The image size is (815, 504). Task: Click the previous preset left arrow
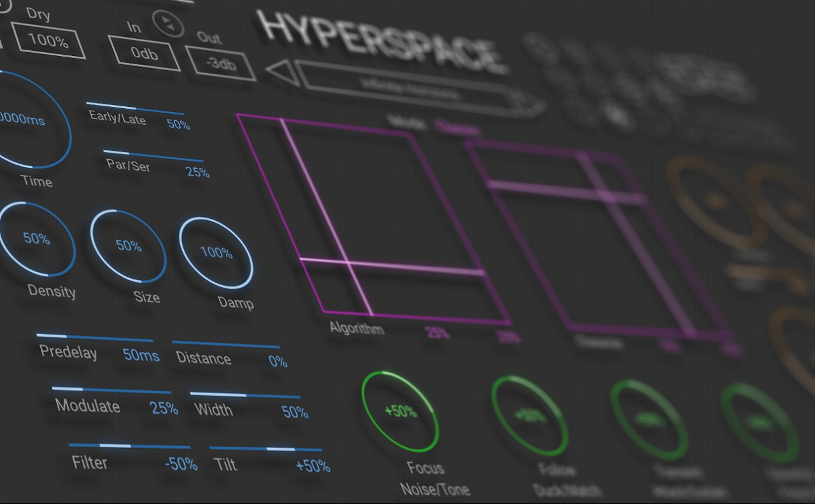283,71
